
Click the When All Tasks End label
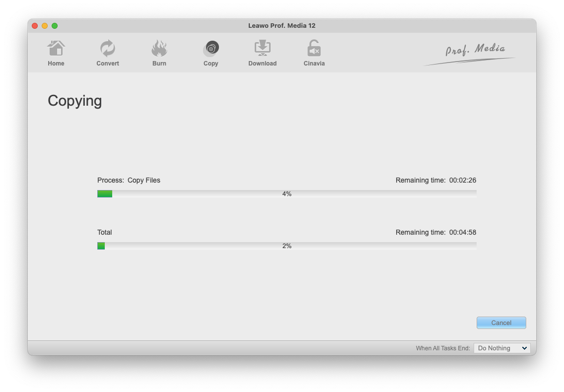coord(443,348)
